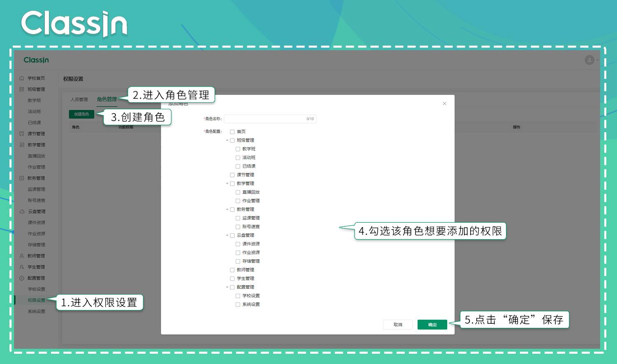Click the 云盘管理 cloud icon in sidebar
The width and height of the screenshot is (617, 364).
(x=22, y=211)
